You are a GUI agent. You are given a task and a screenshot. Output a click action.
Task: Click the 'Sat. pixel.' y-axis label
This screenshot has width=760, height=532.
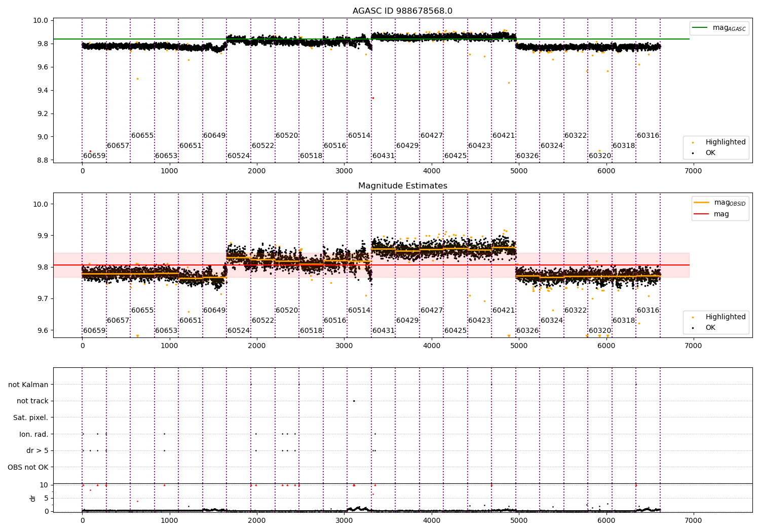pyautogui.click(x=31, y=417)
